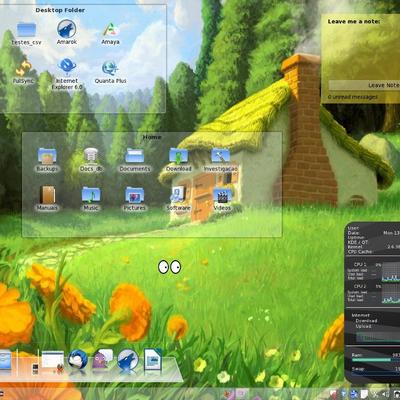This screenshot has height=400, width=400.
Task: Open the blue folder icon at dock edge
Action: (5, 361)
